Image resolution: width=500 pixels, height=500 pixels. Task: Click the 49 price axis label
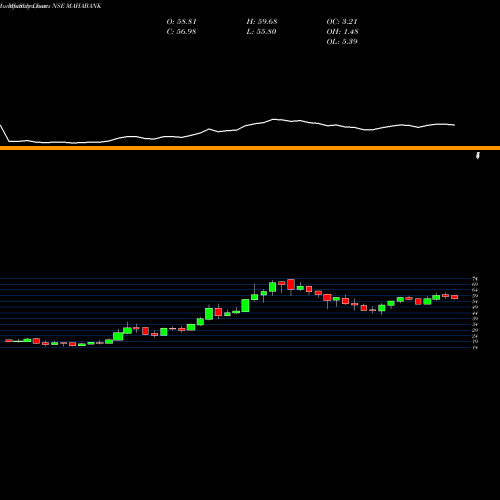click(475, 307)
